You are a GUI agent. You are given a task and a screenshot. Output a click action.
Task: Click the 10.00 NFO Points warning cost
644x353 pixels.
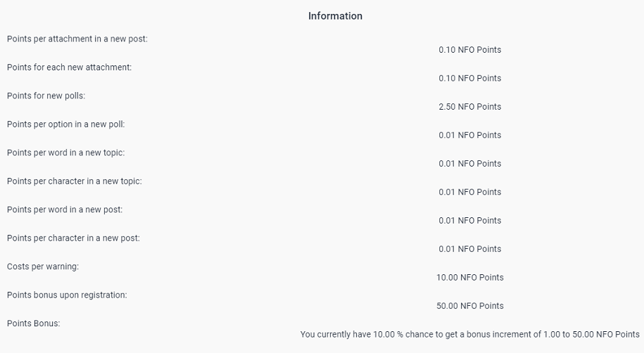(470, 278)
